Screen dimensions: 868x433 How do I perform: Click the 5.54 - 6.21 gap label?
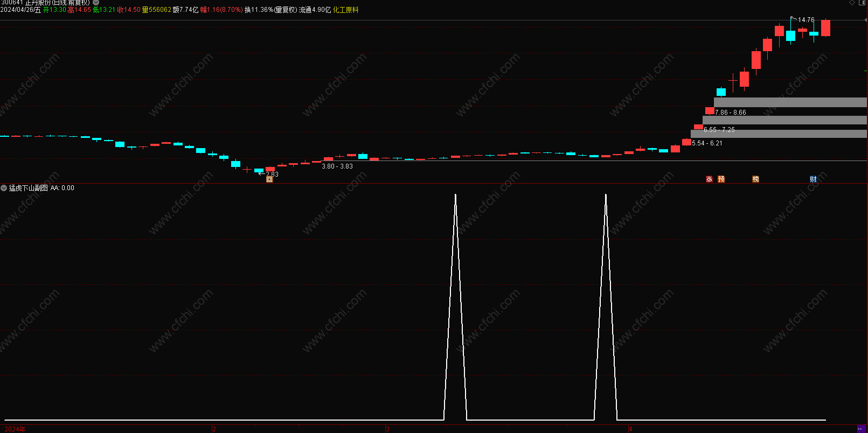707,143
